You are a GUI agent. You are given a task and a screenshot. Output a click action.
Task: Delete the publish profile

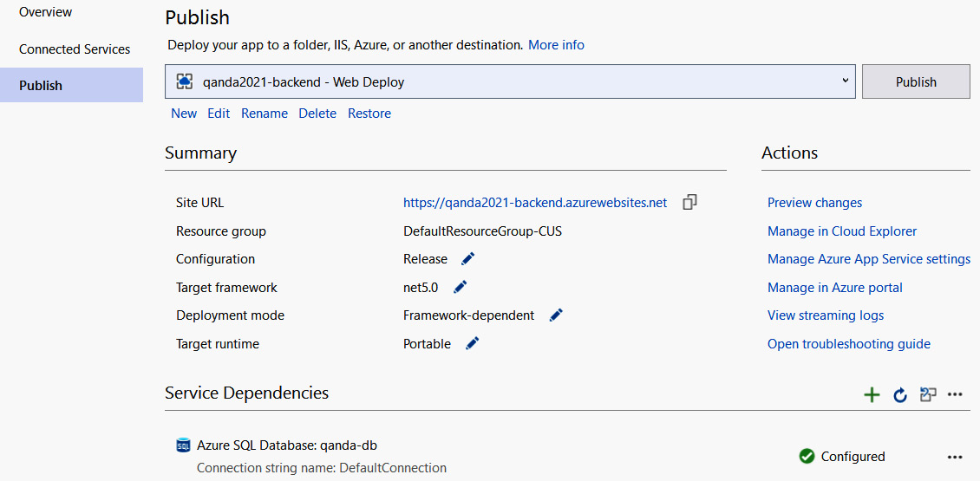point(317,113)
